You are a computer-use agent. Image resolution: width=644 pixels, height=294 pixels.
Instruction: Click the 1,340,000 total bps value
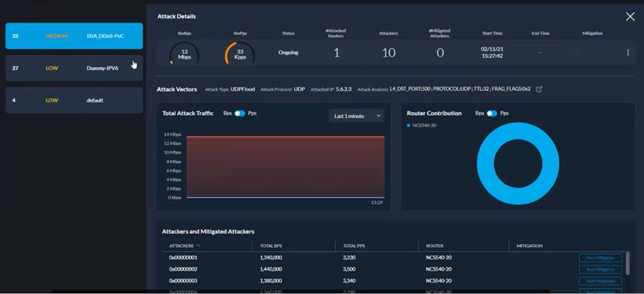click(271, 258)
